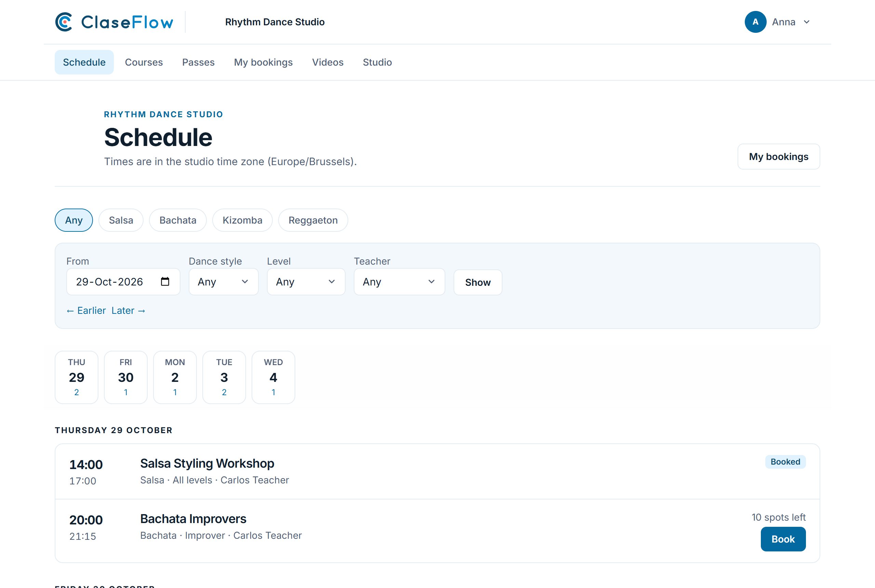Switch to the Schedule tab
Image resolution: width=875 pixels, height=588 pixels.
pos(84,62)
